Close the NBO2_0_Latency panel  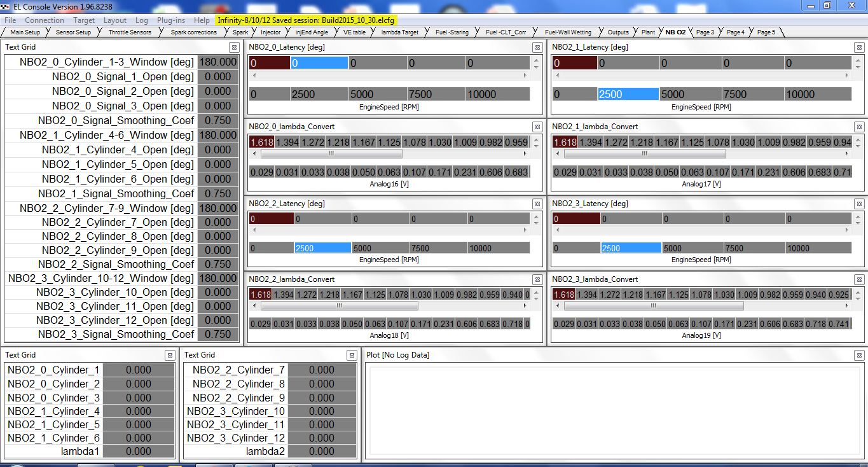pyautogui.click(x=537, y=48)
